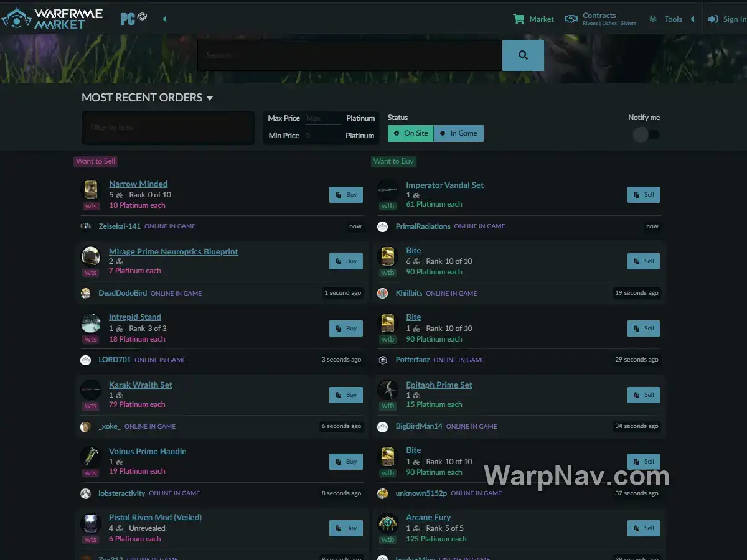Screen dimensions: 747x560
Task: Open the Intrepid Stand item link
Action: [135, 317]
